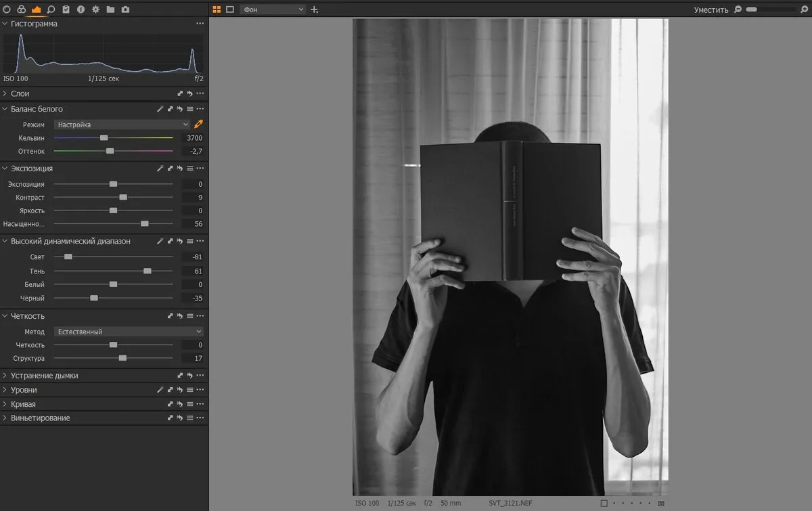This screenshot has width=812, height=511.
Task: Reset the Виньетирование panel adjustments
Action: 180,418
